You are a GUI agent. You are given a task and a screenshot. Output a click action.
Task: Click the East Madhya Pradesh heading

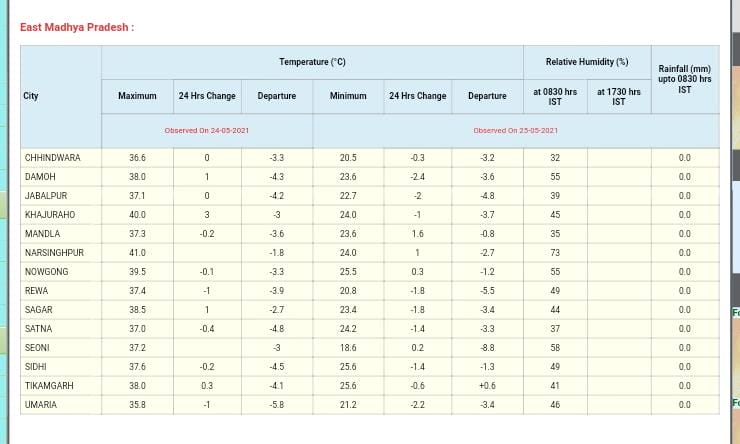coord(77,27)
